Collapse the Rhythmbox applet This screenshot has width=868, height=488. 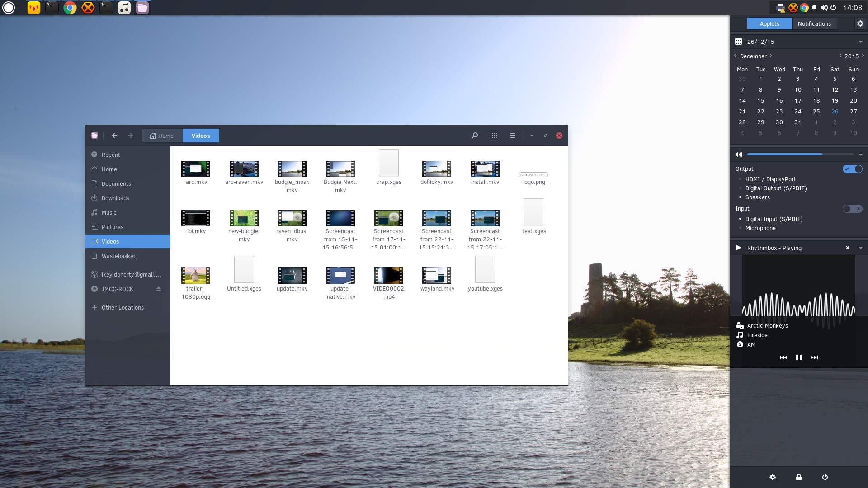tap(861, 248)
